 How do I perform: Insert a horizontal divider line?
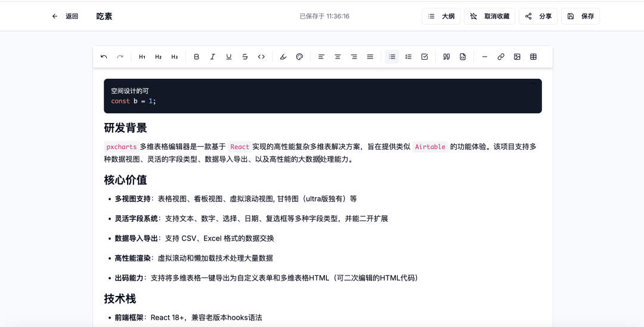[x=485, y=57]
